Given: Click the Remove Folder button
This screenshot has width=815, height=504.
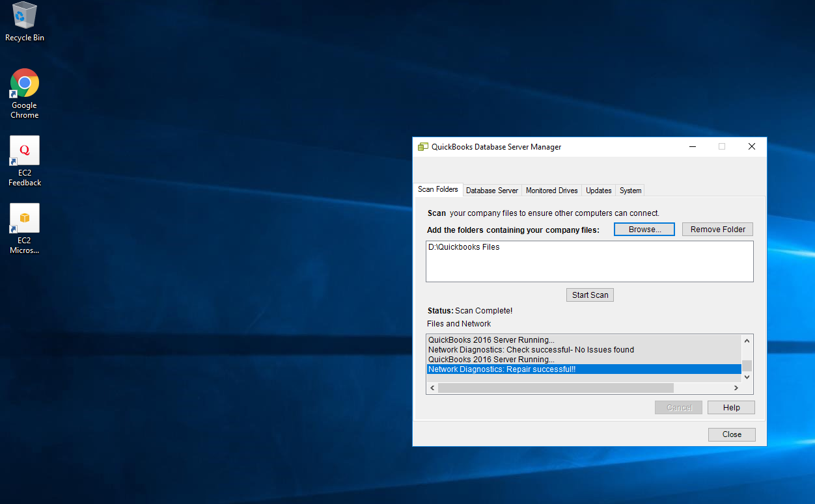Looking at the screenshot, I should click(718, 230).
